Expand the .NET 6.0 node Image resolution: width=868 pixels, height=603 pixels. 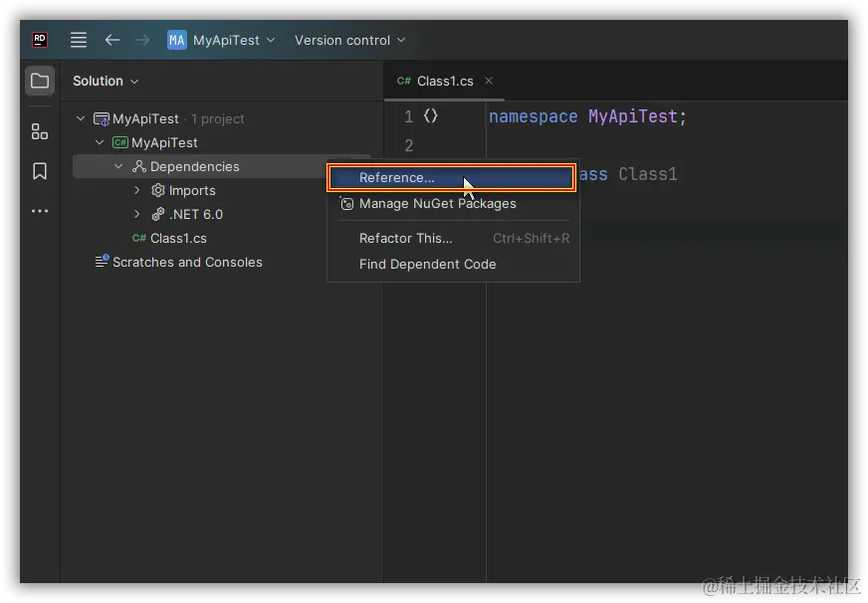137,214
